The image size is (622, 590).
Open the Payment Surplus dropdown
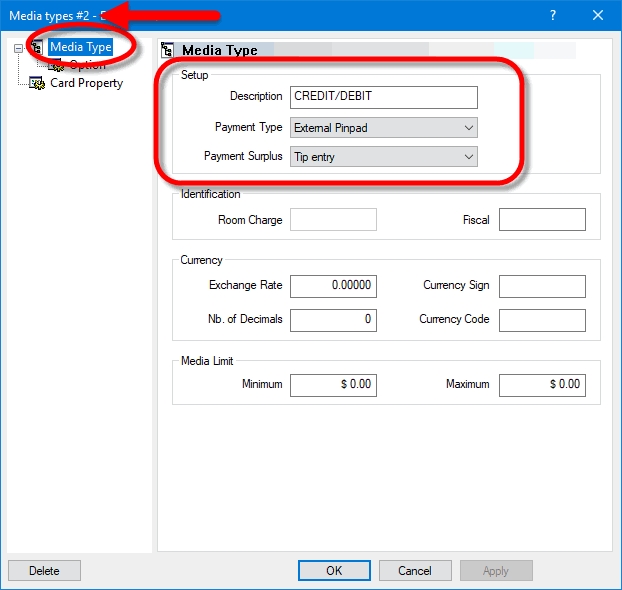pos(384,157)
